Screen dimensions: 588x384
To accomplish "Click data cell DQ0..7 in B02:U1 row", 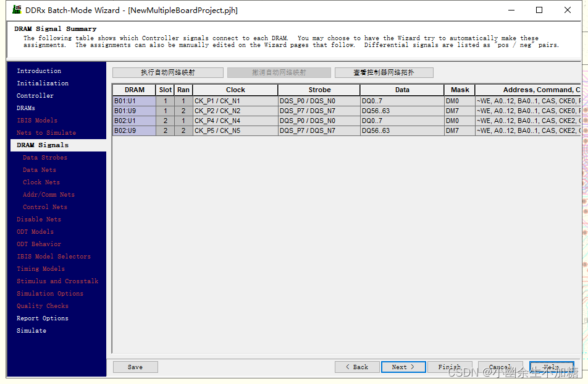I will [x=402, y=121].
